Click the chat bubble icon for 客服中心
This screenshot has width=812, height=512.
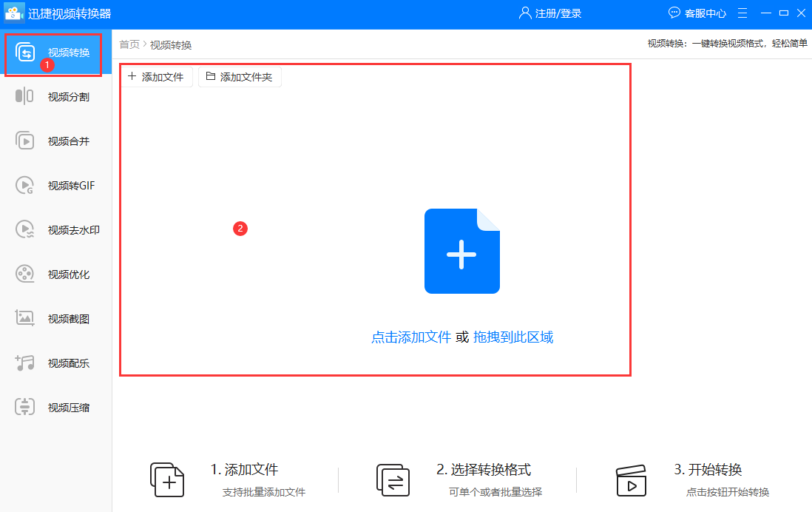click(674, 13)
